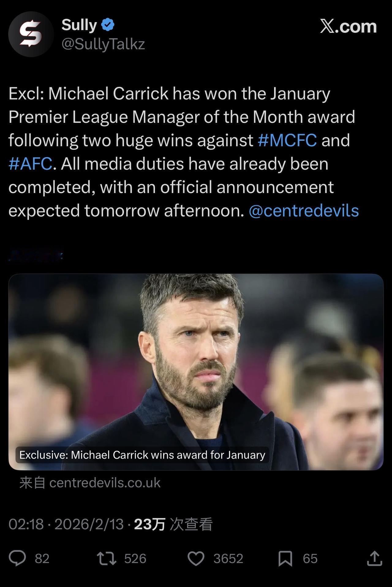Open the @SullyTalkz handle
This screenshot has width=392, height=587.
point(103,44)
